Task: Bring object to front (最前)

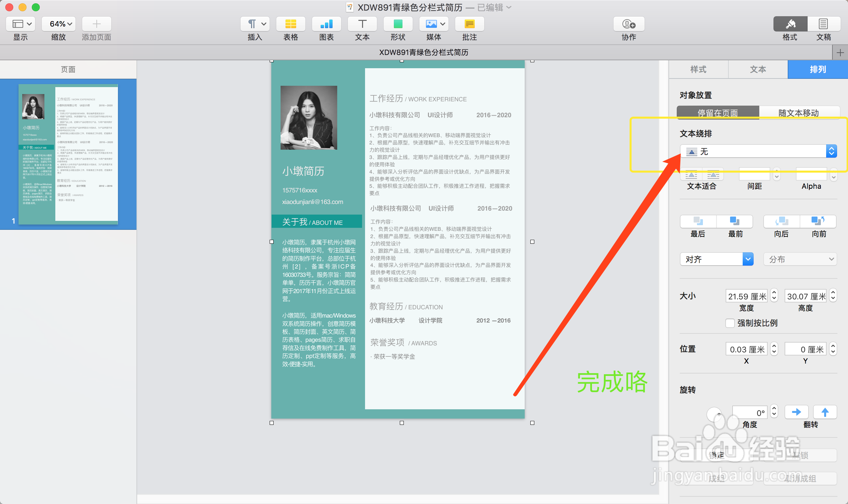Action: tap(734, 222)
